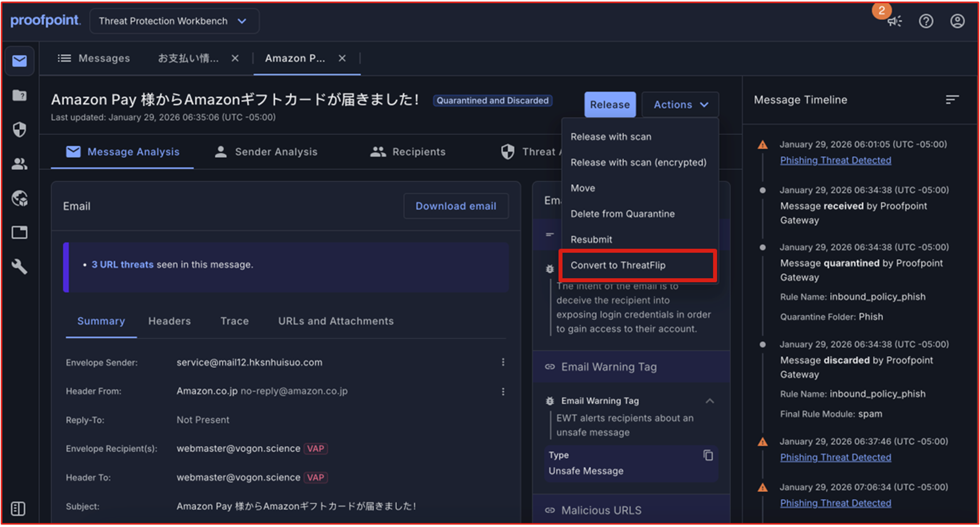Open Threat Protection Workbench dropdown
The width and height of the screenshot is (980, 527).
pos(174,21)
